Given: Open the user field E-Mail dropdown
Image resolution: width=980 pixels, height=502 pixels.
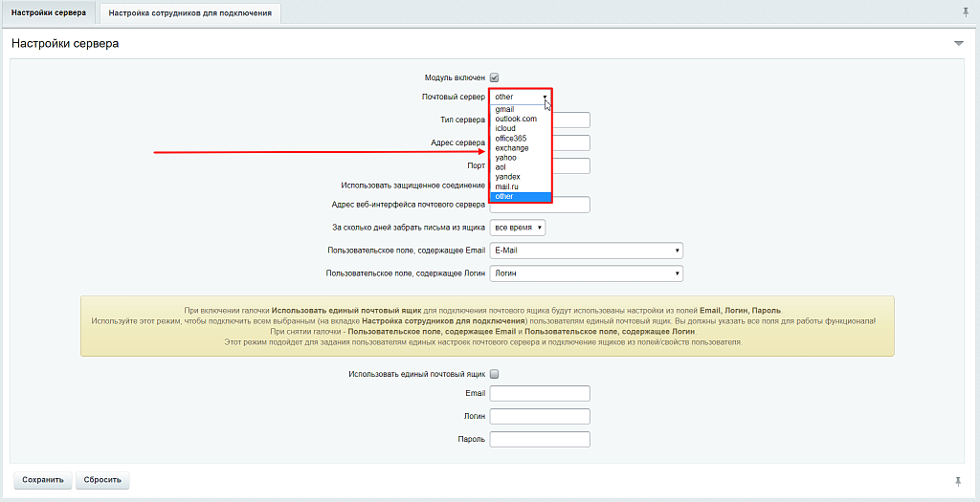Looking at the screenshot, I should click(x=586, y=251).
